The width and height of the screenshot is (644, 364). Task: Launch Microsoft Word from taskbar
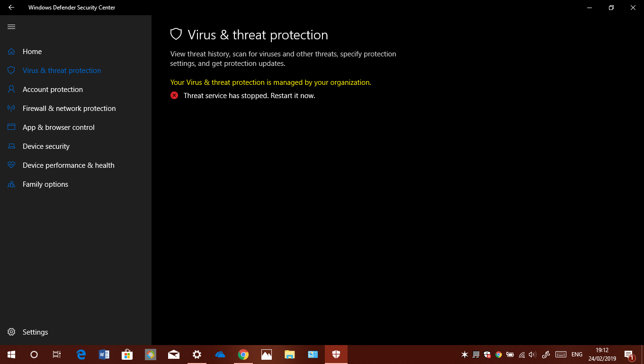tap(104, 355)
